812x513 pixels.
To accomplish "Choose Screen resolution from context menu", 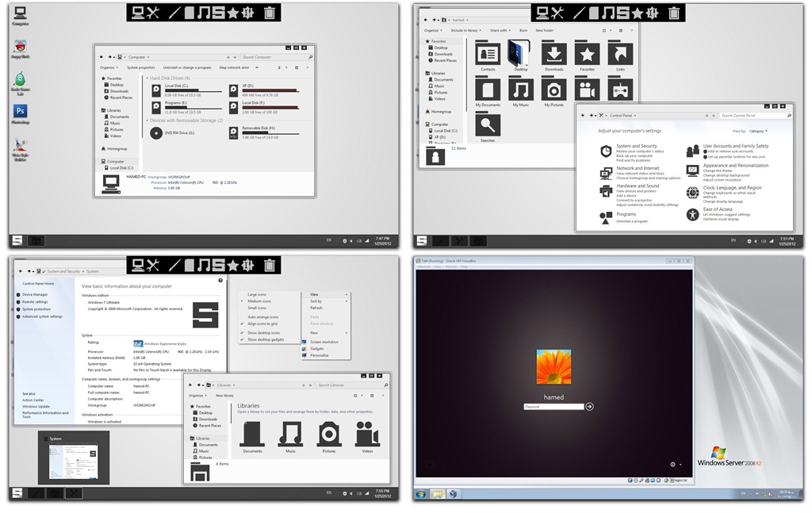I will click(x=325, y=342).
